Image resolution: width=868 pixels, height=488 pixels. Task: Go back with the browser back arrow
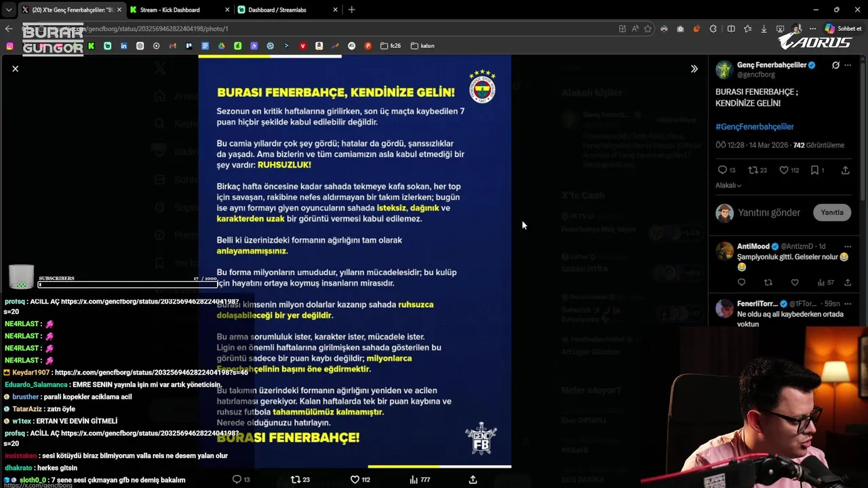[8, 28]
